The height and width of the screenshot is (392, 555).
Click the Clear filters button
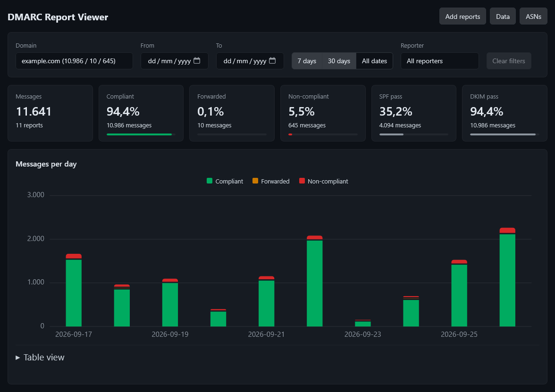click(509, 61)
